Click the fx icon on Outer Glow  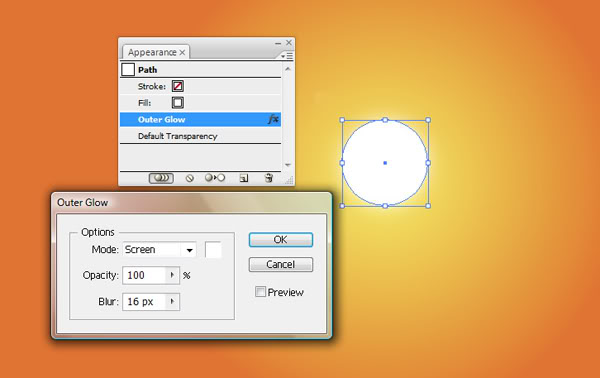click(x=273, y=119)
